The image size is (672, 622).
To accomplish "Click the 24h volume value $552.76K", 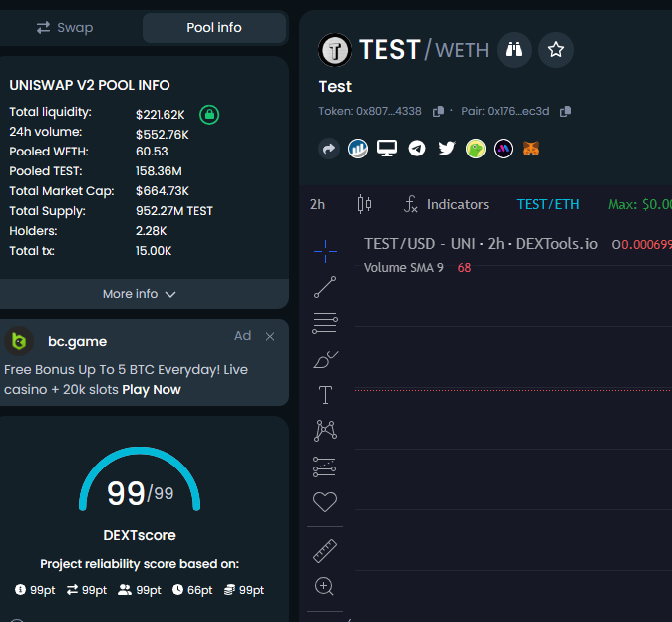I will pyautogui.click(x=162, y=135).
